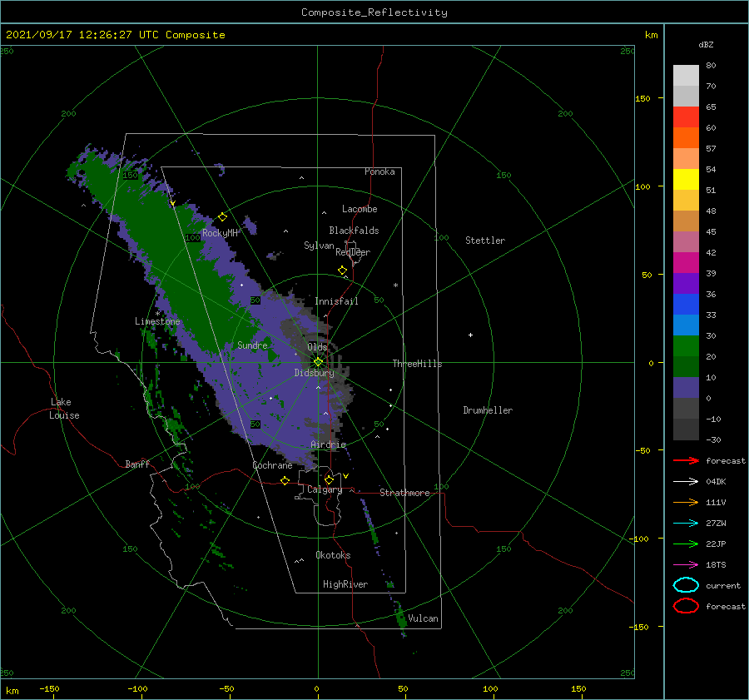
Task: Select the 65 dBZ red swatch
Action: tap(686, 117)
